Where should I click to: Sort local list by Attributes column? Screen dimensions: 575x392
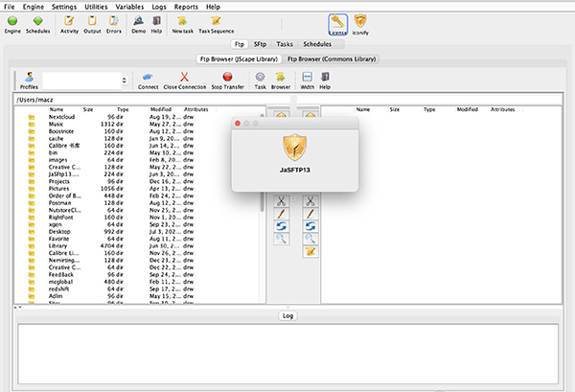pyautogui.click(x=196, y=109)
